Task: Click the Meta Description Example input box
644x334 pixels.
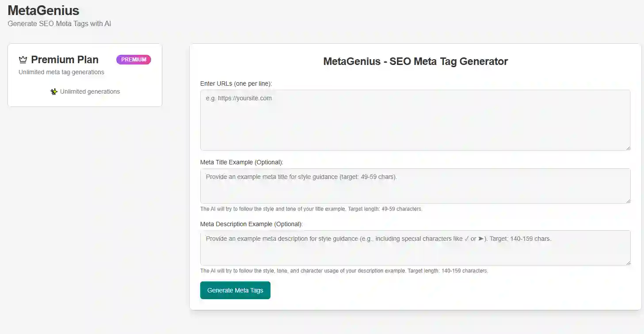Action: coord(415,247)
